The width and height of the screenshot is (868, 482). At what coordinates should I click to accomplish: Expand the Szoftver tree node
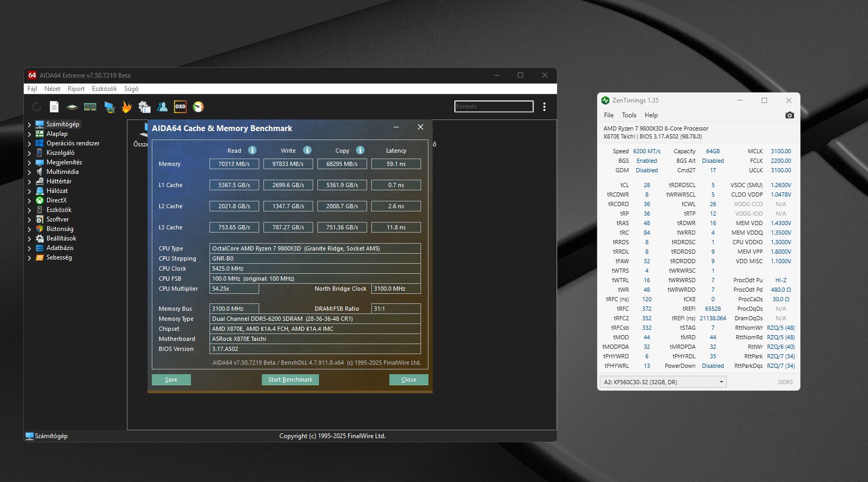29,220
